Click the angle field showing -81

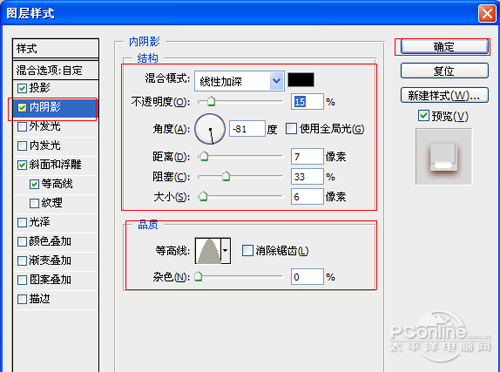tap(247, 129)
